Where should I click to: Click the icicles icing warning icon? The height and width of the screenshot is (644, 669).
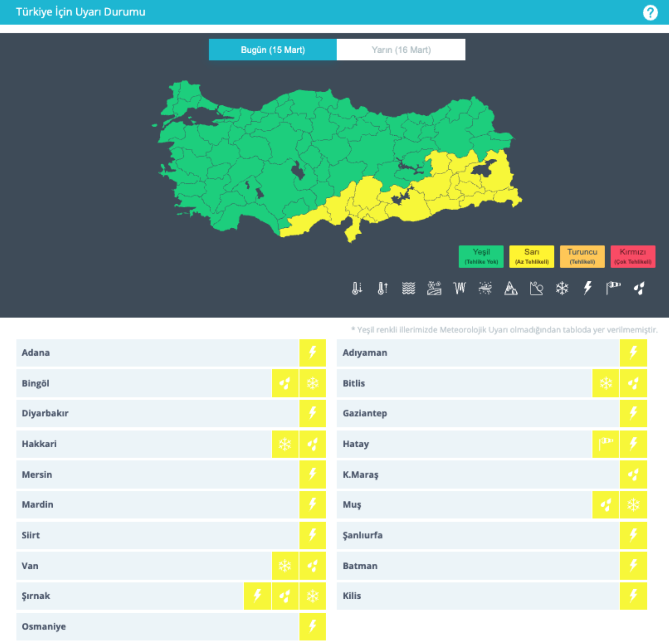pos(459,288)
